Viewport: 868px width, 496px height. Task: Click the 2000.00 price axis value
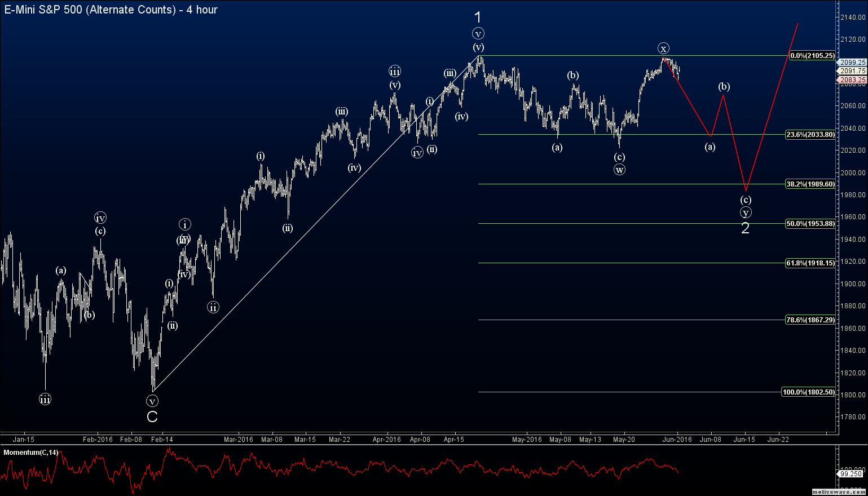pyautogui.click(x=853, y=173)
